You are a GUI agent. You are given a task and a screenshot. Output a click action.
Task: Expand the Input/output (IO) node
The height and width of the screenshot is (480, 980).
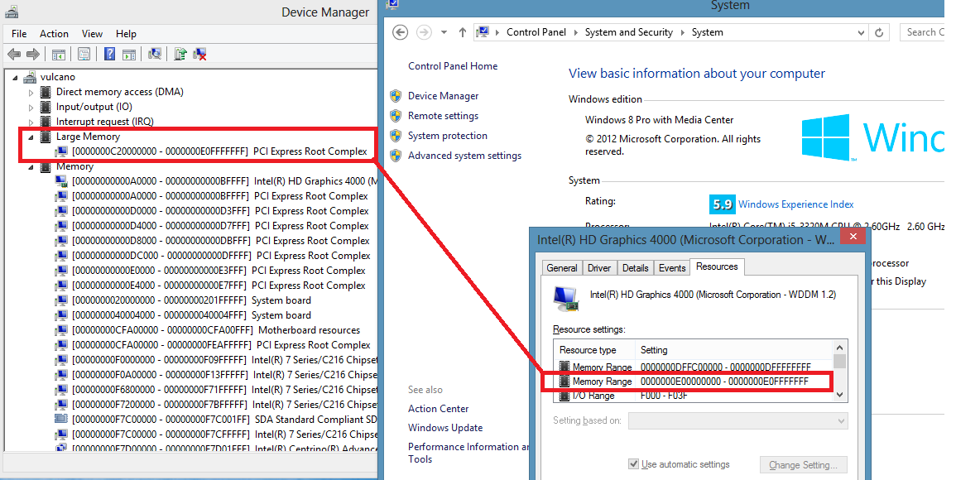pyautogui.click(x=31, y=108)
